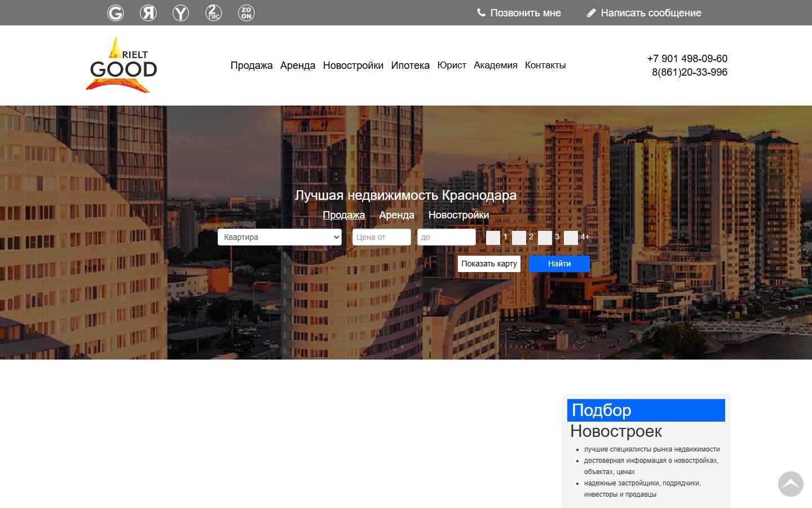This screenshot has width=812, height=508.
Task: Click the достоверная информация о новостройках bullet
Action: [651, 466]
